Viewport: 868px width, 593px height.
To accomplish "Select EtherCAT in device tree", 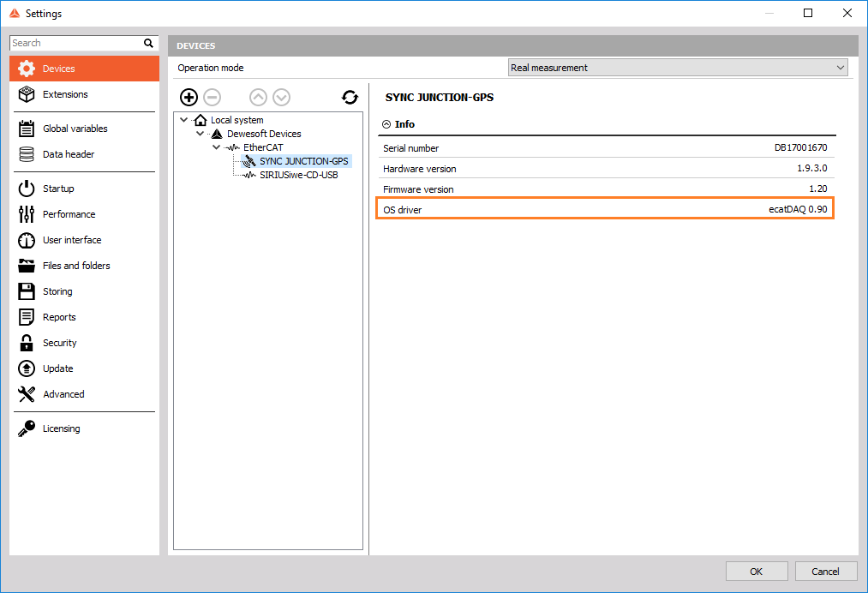I will [x=263, y=147].
